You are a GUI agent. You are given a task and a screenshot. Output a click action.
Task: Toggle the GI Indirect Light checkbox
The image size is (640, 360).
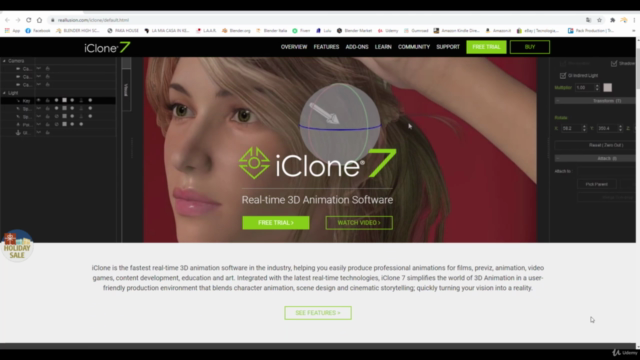click(x=563, y=76)
